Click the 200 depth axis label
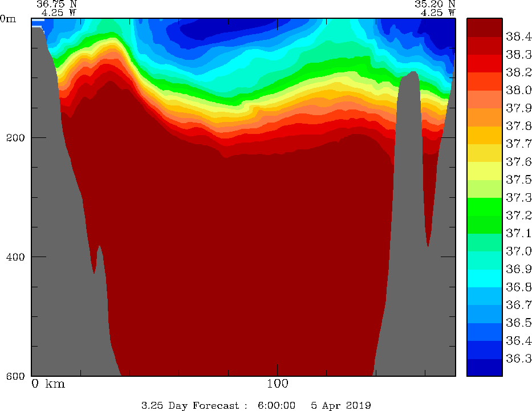Screen dimensions: 532x411 [18, 137]
